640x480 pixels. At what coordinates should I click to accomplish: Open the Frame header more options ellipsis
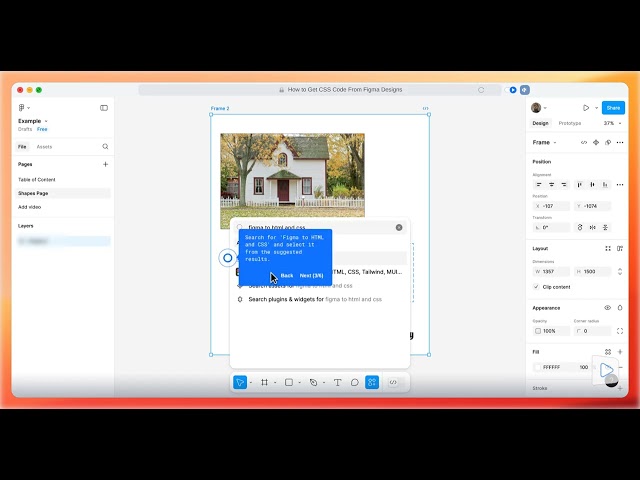[620, 142]
